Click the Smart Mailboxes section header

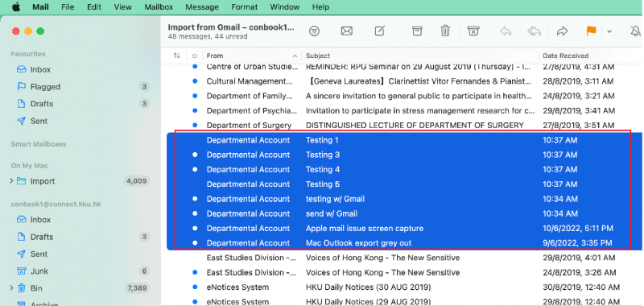click(x=39, y=144)
